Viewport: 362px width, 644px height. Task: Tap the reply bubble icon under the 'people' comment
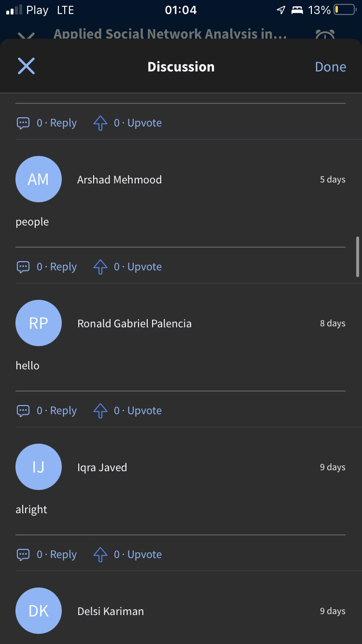point(23,267)
